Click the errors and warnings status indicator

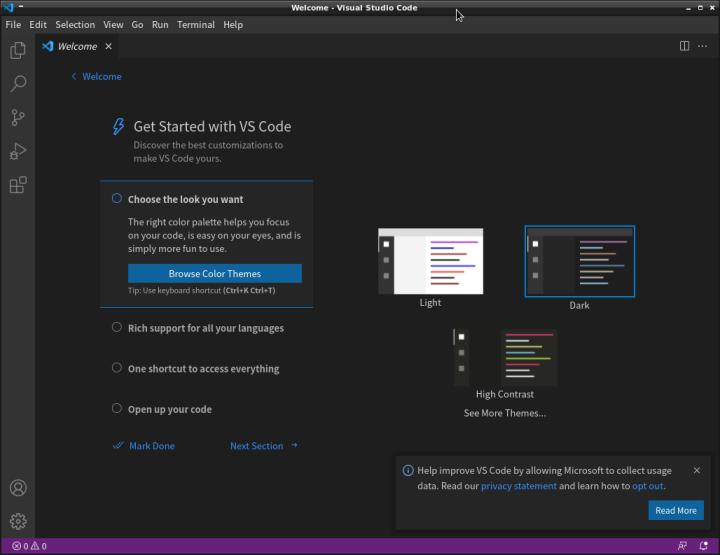[29, 546]
